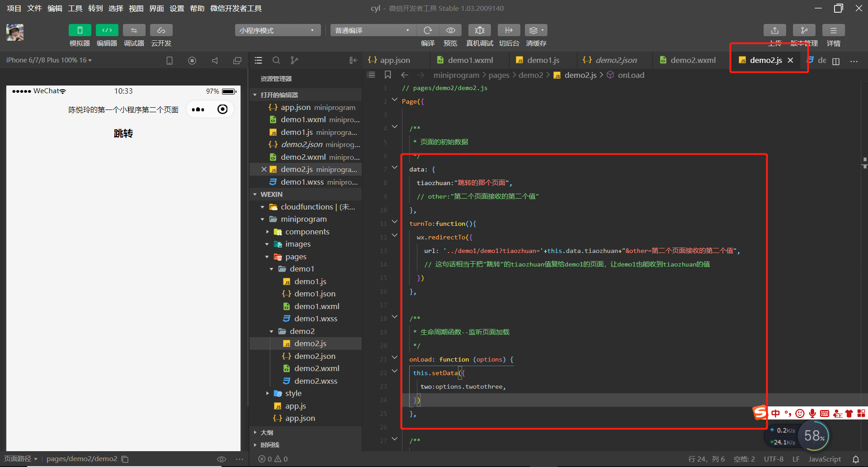Click the onLoad breadcrumb item
868x467 pixels.
click(x=631, y=75)
